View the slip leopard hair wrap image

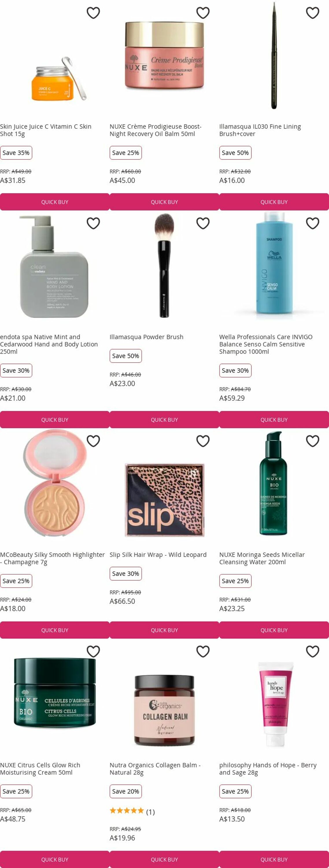pos(164,500)
